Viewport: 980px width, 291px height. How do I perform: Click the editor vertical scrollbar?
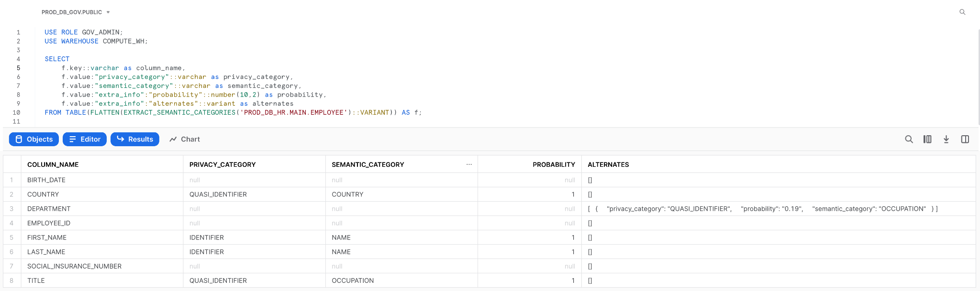pyautogui.click(x=978, y=76)
